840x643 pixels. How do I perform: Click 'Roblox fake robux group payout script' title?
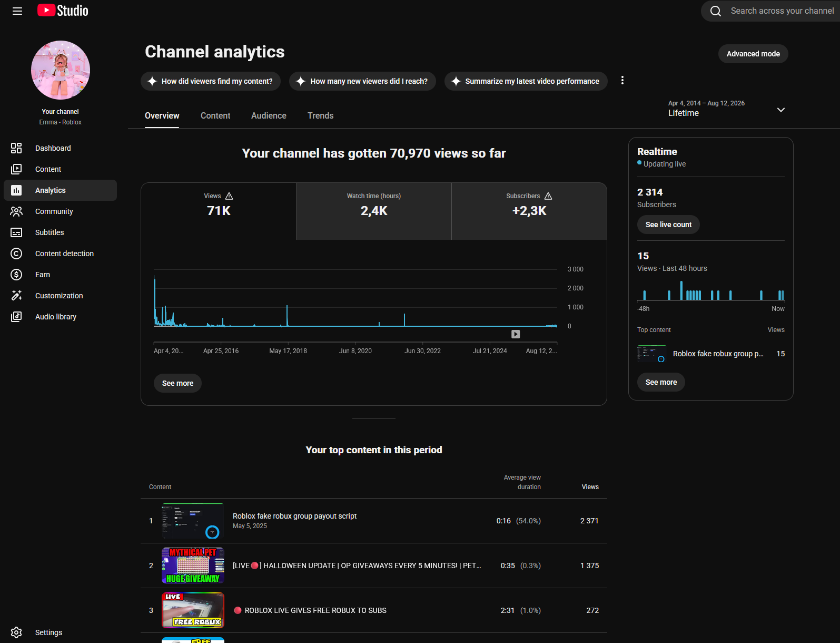pyautogui.click(x=294, y=516)
